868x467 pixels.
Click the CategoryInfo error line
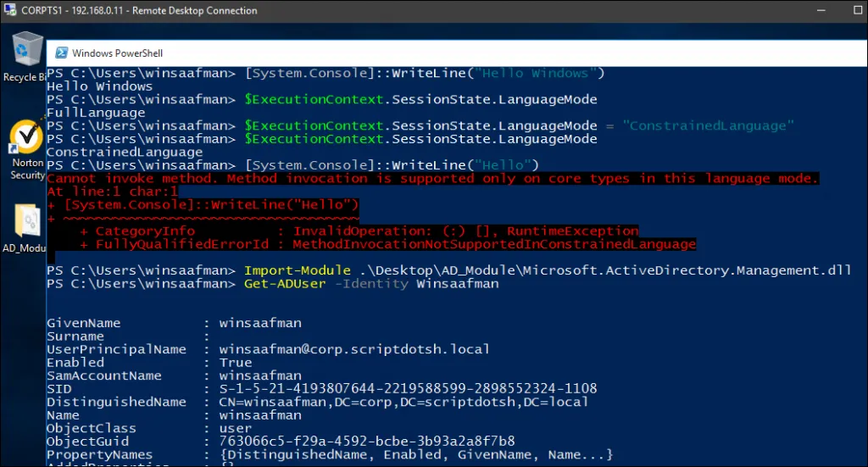[359, 231]
